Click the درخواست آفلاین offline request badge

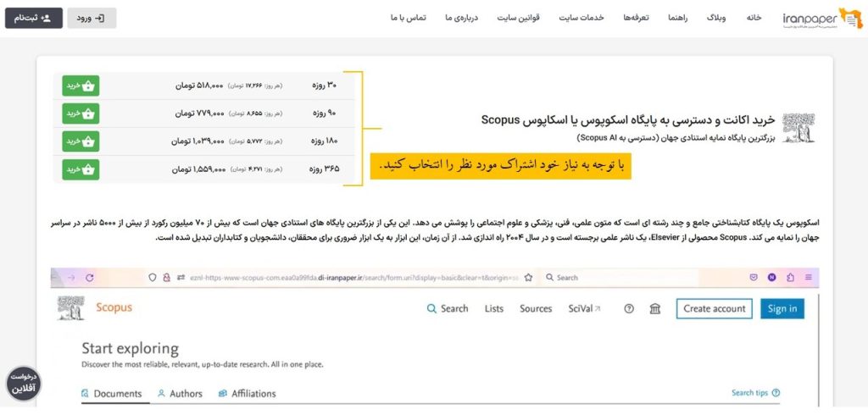(x=23, y=384)
